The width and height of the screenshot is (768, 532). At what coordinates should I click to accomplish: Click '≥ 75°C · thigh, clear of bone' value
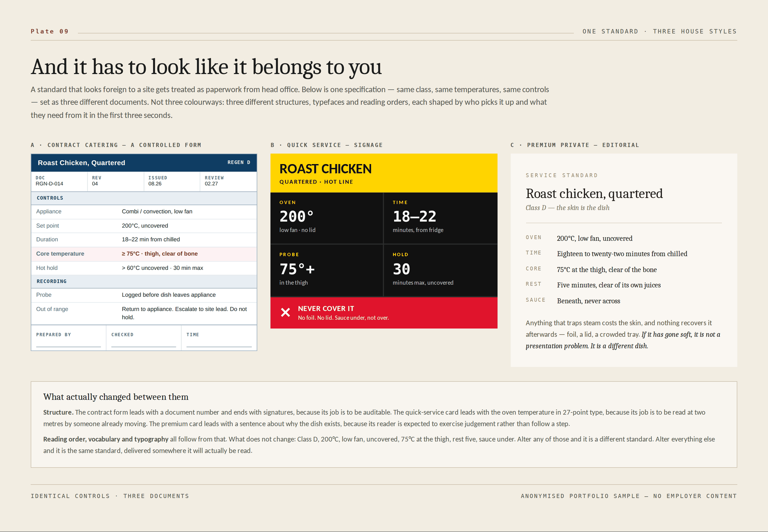(160, 254)
